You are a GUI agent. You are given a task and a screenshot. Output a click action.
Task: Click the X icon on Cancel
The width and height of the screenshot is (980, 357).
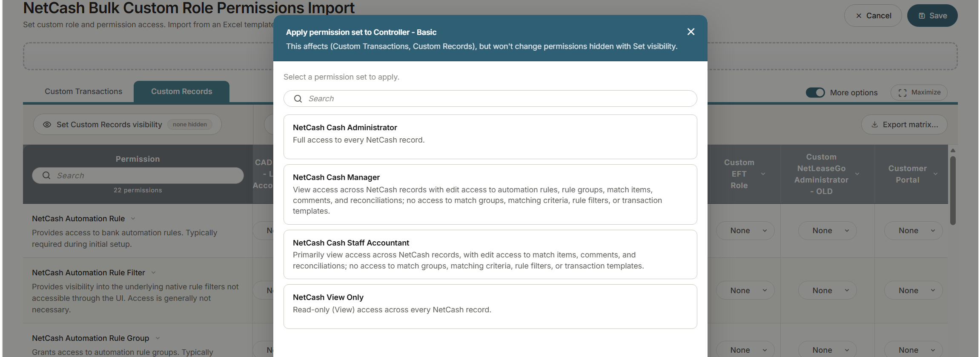pos(859,16)
